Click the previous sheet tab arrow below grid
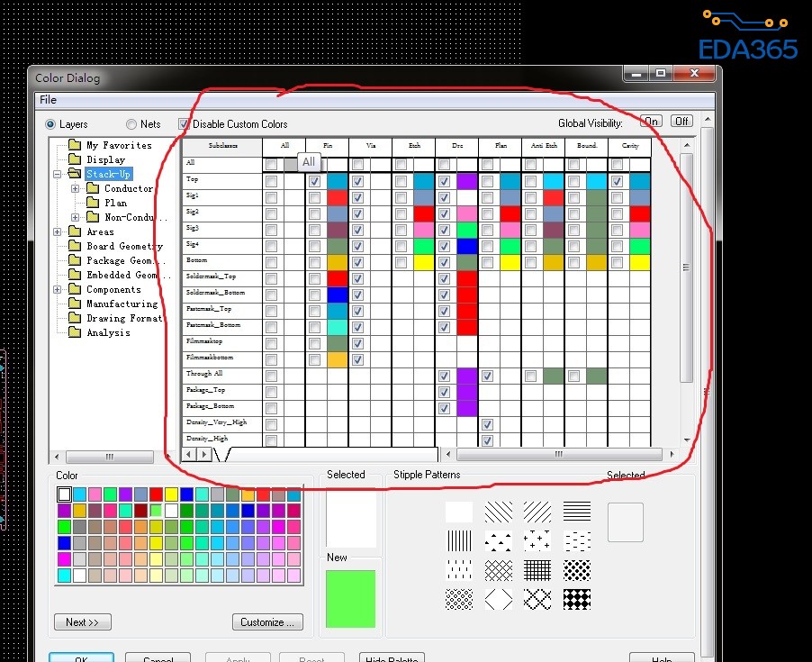This screenshot has height=662, width=812. point(189,454)
